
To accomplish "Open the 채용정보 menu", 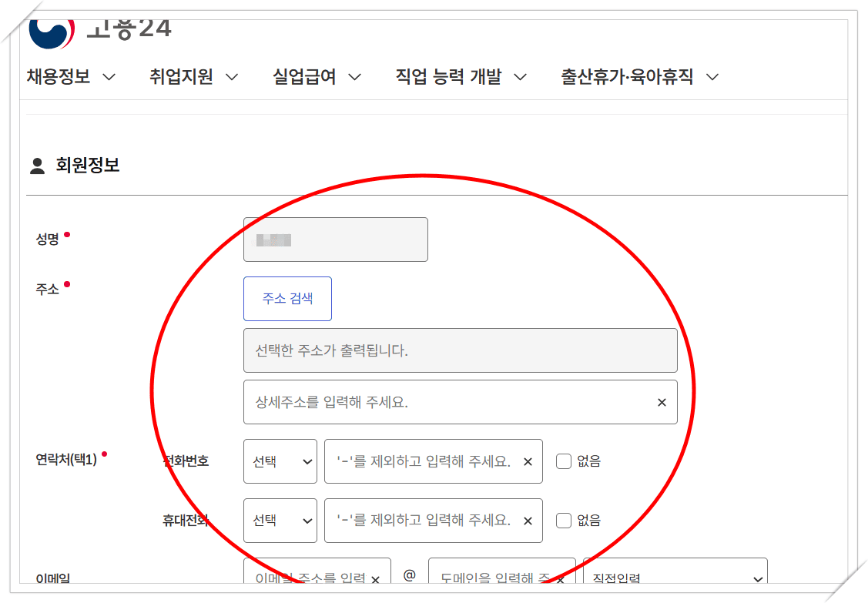I will point(60,77).
